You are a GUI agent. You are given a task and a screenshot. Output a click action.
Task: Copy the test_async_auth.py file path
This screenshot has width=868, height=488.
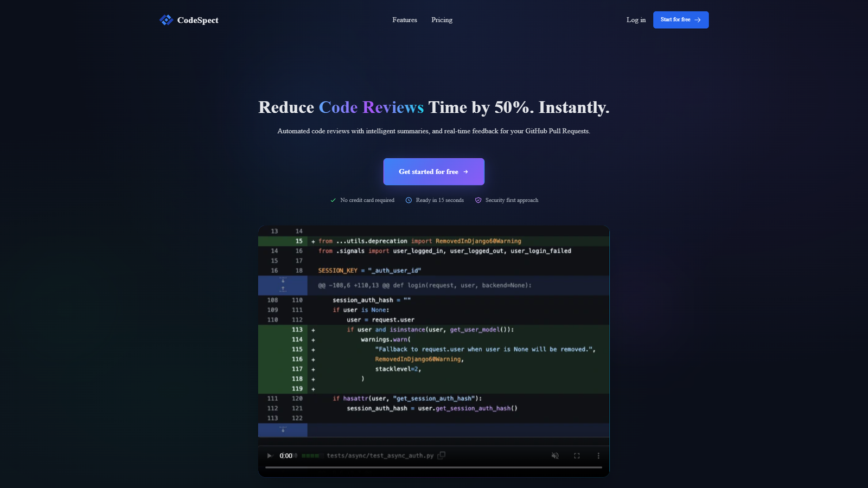[x=442, y=455]
